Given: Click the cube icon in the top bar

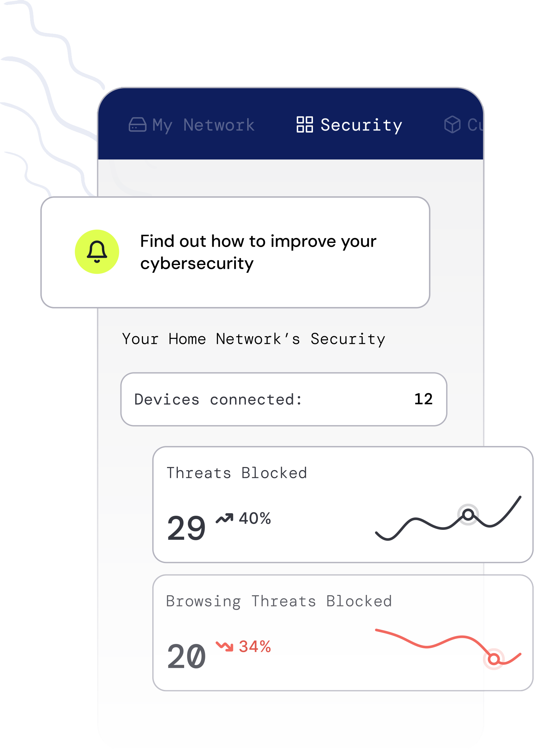Looking at the screenshot, I should 452,124.
